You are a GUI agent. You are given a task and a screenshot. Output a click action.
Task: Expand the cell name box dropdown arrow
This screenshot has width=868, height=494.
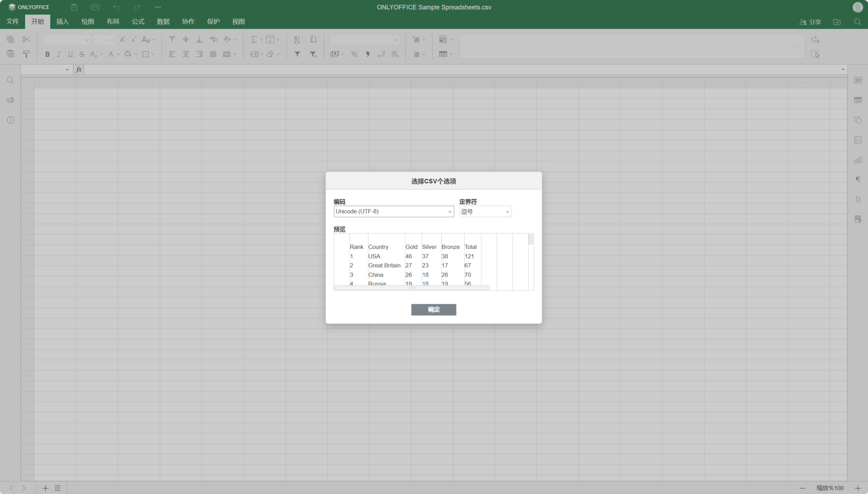(67, 69)
